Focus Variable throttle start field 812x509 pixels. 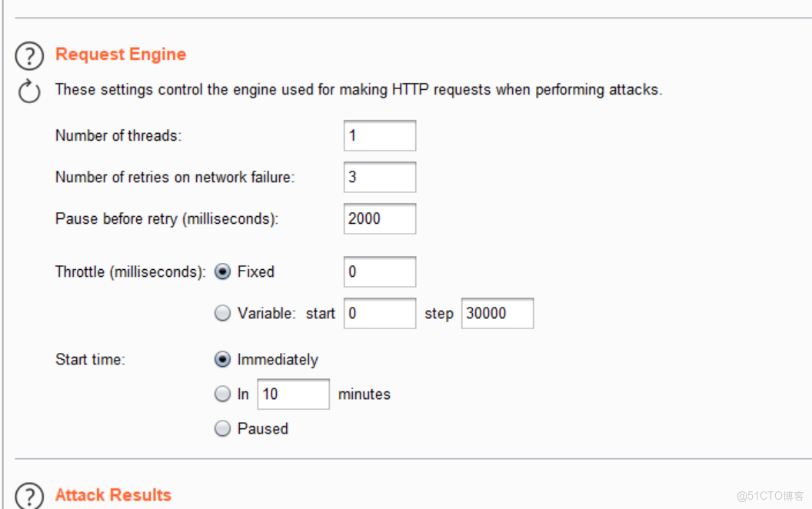[379, 313]
